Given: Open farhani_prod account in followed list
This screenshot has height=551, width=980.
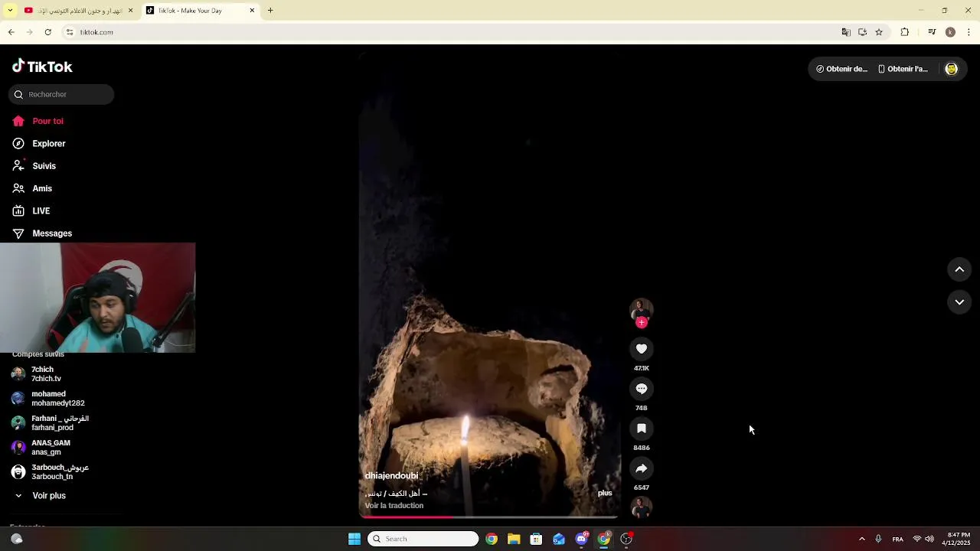Looking at the screenshot, I should pos(50,423).
